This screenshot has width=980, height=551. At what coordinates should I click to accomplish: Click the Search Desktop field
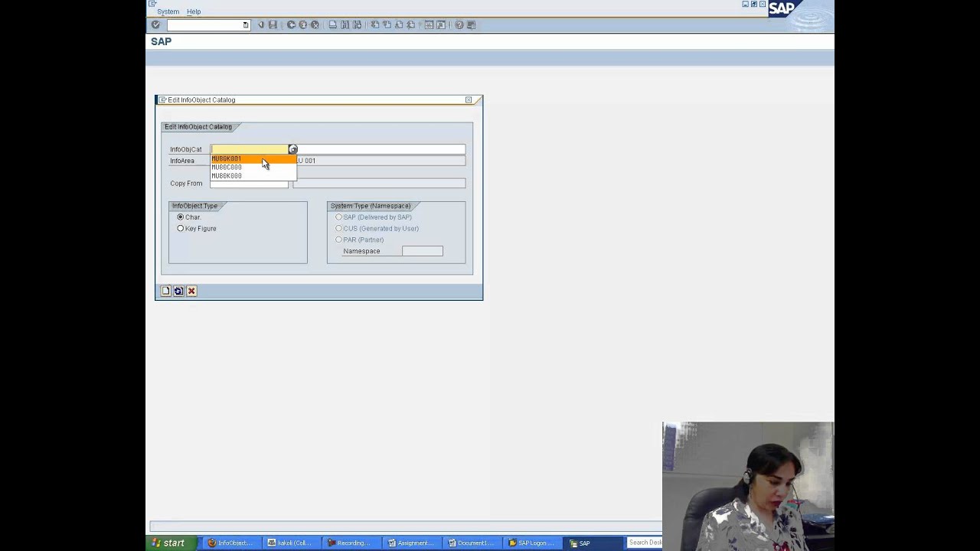pos(645,543)
